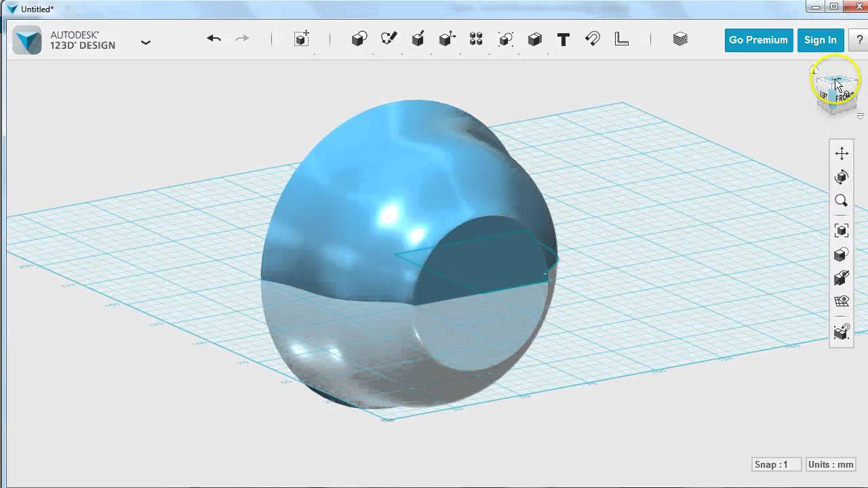Open the Sketch tool menu

389,39
